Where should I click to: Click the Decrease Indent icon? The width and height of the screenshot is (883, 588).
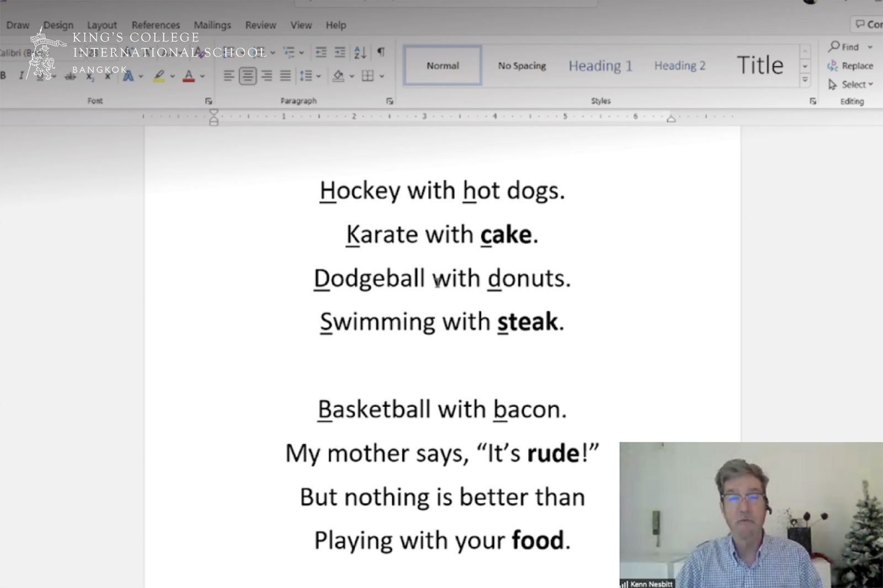(321, 52)
